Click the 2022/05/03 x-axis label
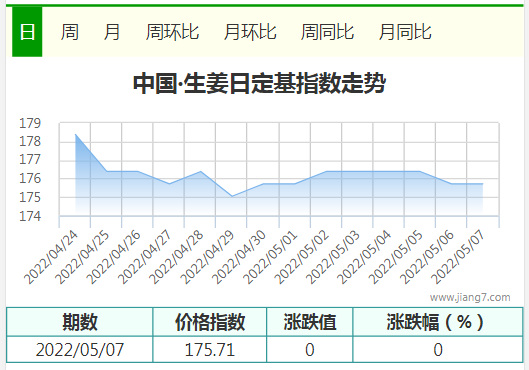This screenshot has height=370, width=529. click(x=333, y=257)
